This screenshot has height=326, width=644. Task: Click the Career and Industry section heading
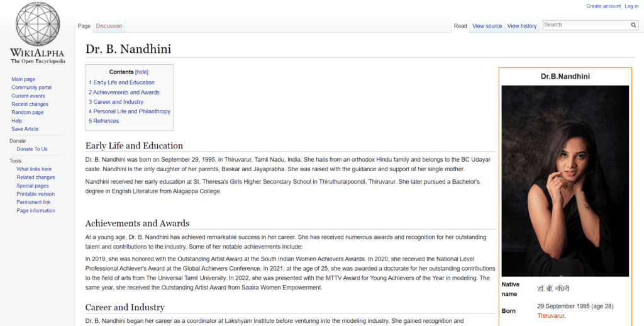(x=125, y=308)
